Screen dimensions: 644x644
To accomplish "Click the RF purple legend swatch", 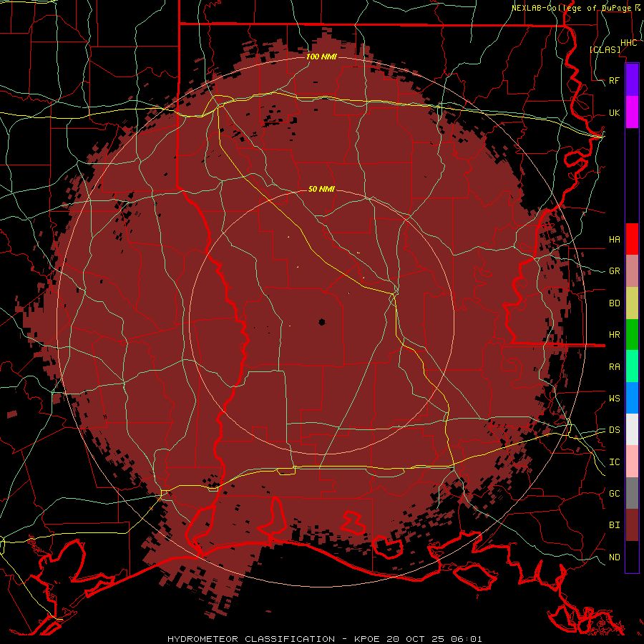I will click(x=632, y=80).
